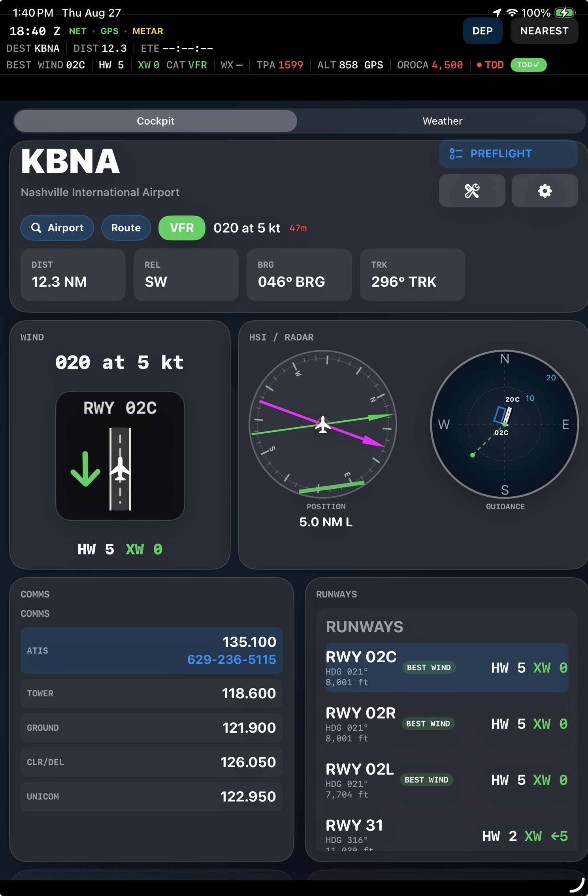Tap the RWY 02C wind diagram
The image size is (588, 896).
point(120,456)
